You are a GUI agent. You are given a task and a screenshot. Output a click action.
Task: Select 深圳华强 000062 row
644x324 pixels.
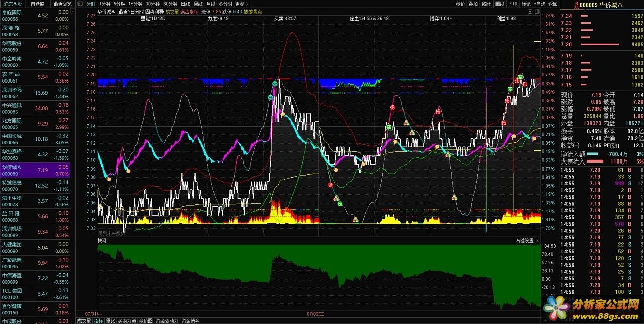coord(35,93)
